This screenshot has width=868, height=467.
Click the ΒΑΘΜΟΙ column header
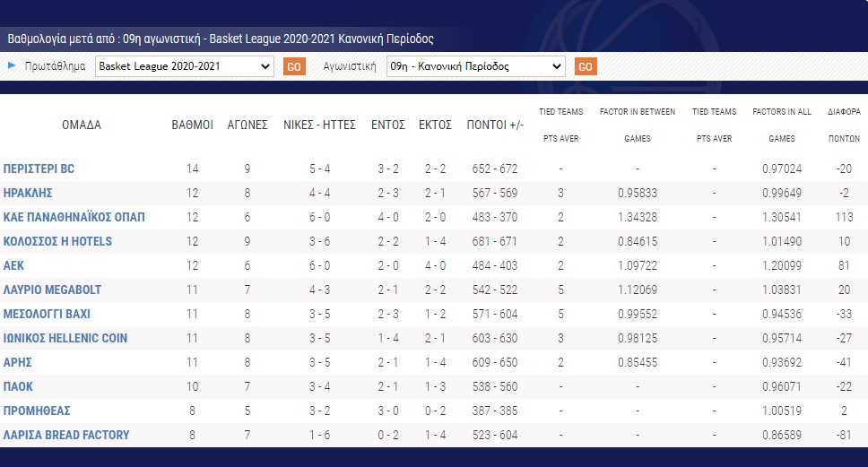coord(192,125)
